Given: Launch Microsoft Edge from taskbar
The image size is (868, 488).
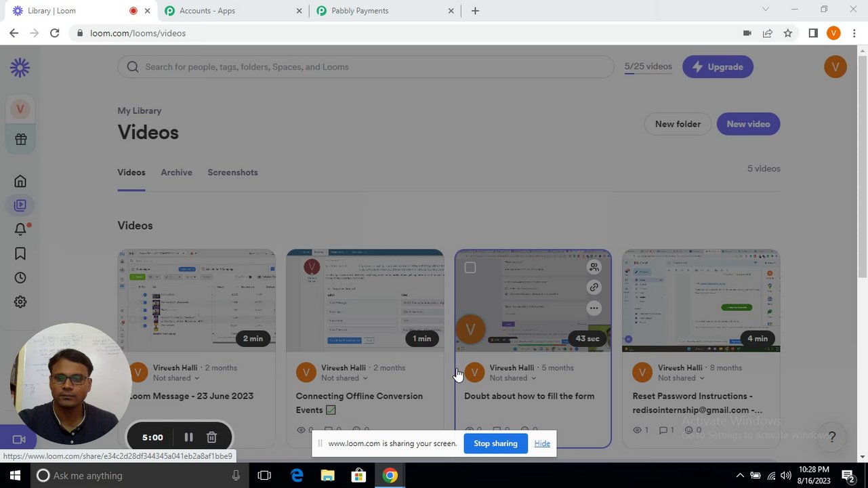Looking at the screenshot, I should (297, 476).
